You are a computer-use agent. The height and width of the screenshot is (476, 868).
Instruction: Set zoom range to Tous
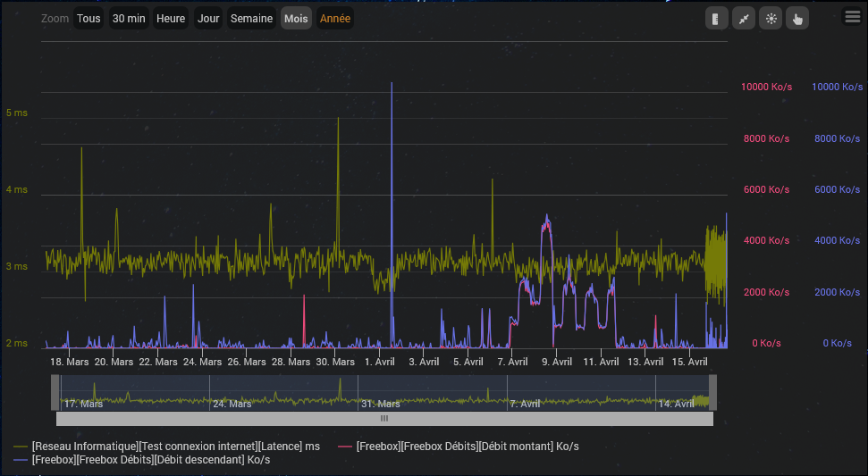pyautogui.click(x=88, y=18)
